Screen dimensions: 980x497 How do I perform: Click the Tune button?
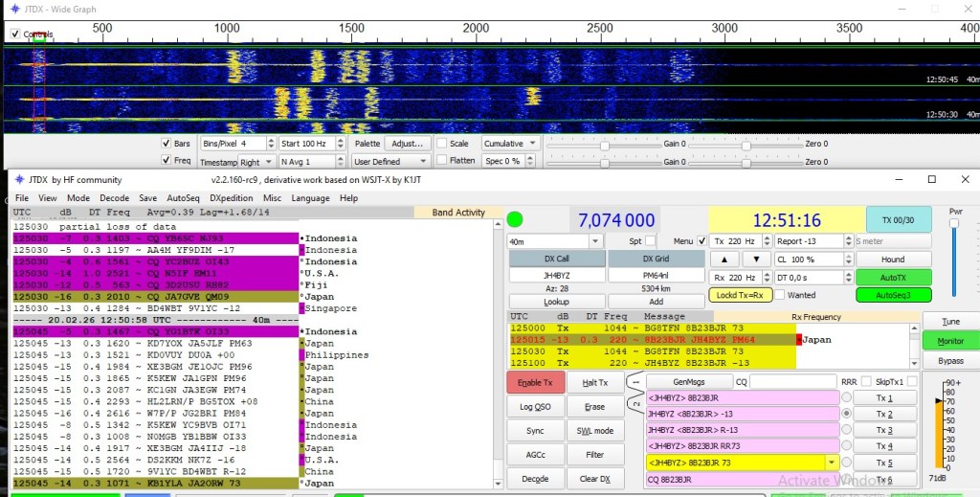point(950,322)
